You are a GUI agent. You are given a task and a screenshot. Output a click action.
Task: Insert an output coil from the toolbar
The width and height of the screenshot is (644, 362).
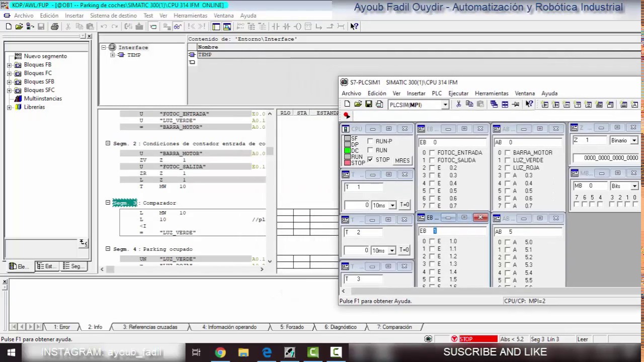pos(297,27)
